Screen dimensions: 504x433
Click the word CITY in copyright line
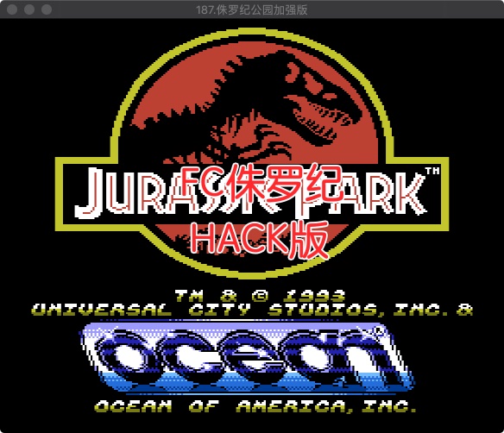pyautogui.click(x=219, y=310)
